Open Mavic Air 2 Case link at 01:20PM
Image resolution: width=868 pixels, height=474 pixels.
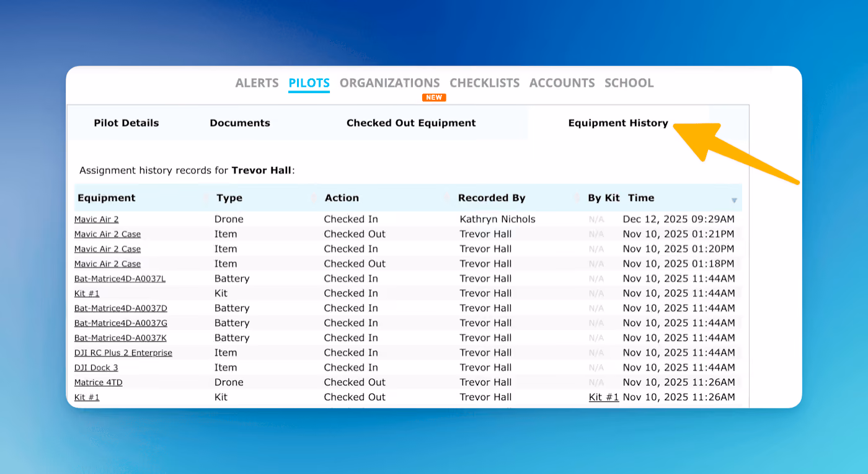[107, 249]
